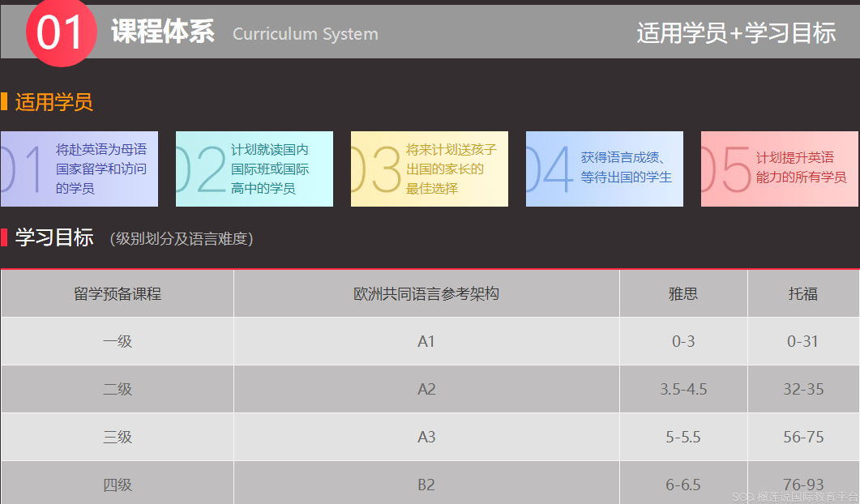Click the 雅思 column header
The width and height of the screenshot is (860, 504).
[683, 294]
